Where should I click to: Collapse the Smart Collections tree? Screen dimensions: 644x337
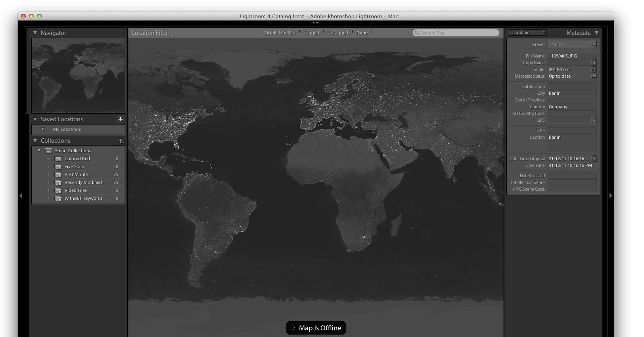[x=39, y=151]
